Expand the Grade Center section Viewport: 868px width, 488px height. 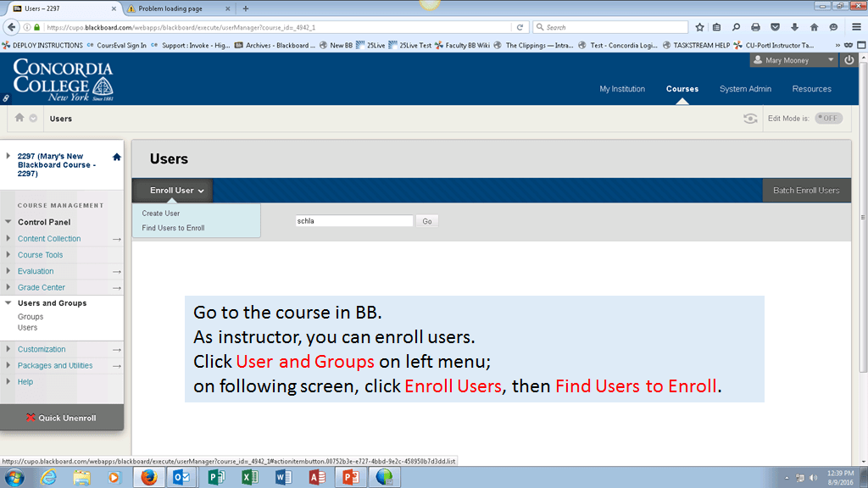click(x=9, y=287)
